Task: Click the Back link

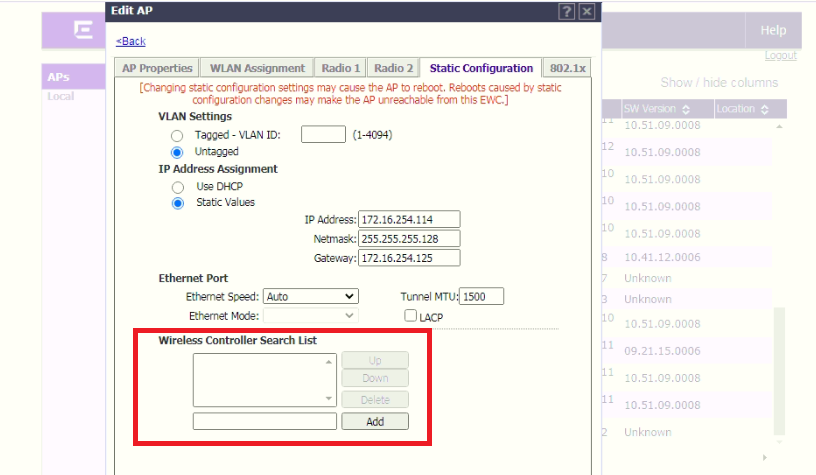Action: pos(131,41)
